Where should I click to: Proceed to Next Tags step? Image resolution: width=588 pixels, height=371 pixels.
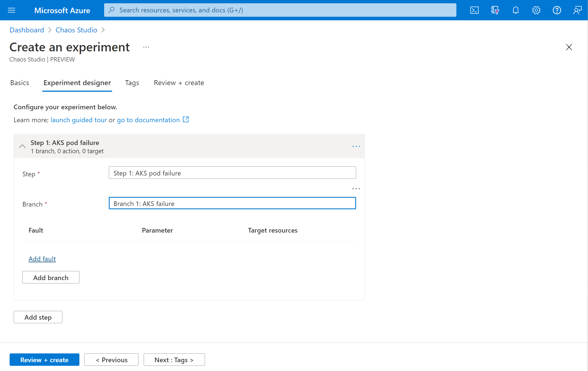click(x=174, y=359)
